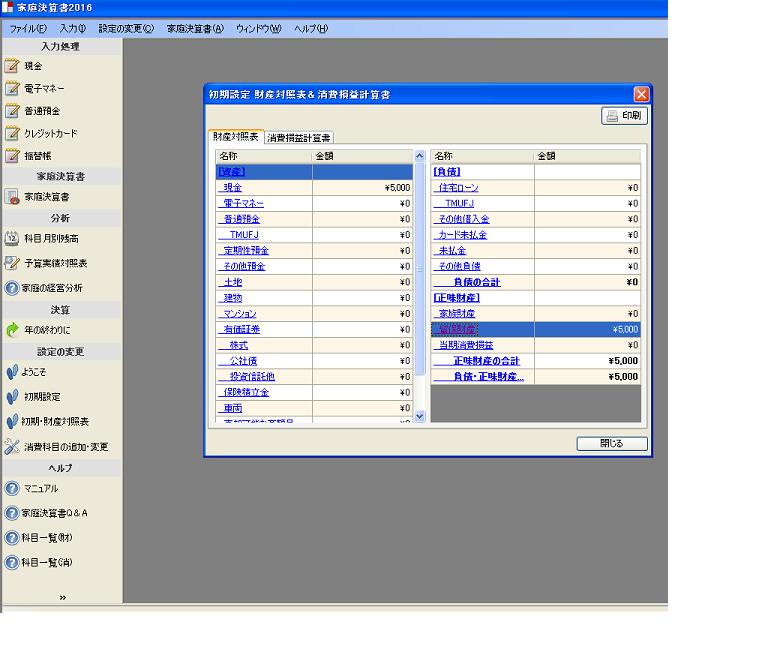The image size is (764, 648).
Task: Open 予算実績対照表 from sidebar
Action: pos(55,263)
